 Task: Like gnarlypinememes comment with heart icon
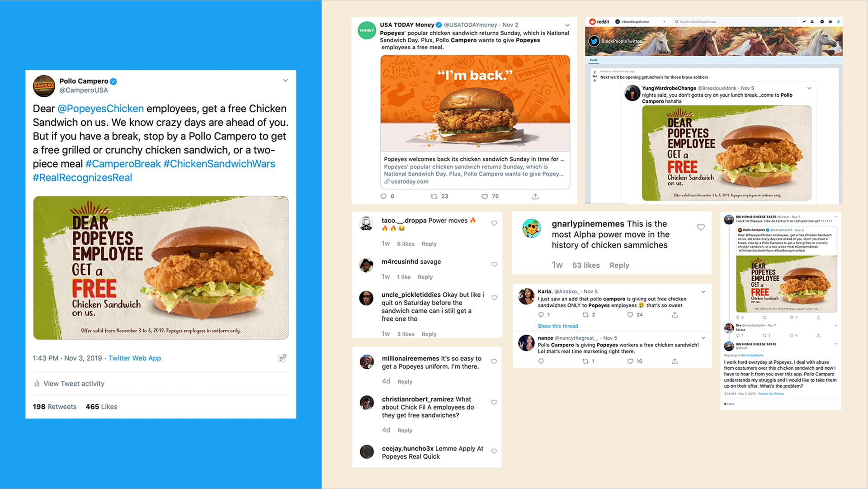pos(701,227)
